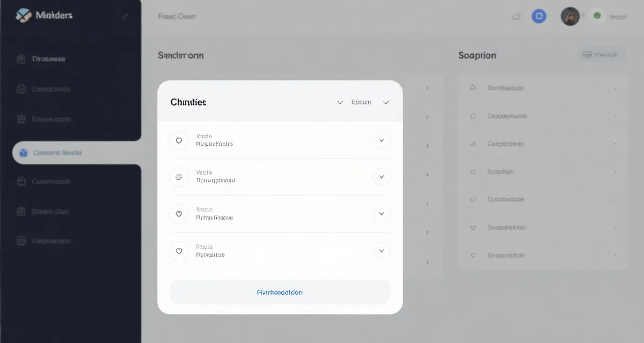Open the first sidebar menu item

pyautogui.click(x=48, y=59)
